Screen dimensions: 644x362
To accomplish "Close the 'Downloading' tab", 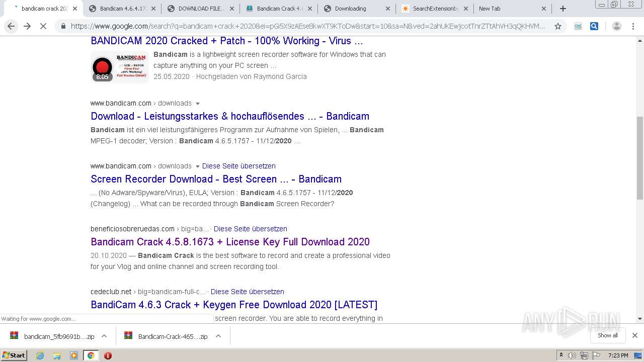I will pyautogui.click(x=387, y=9).
